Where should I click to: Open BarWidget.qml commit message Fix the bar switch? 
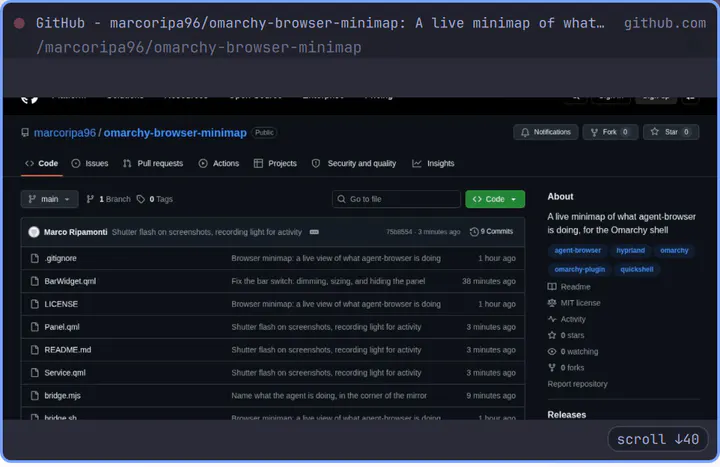[328, 281]
